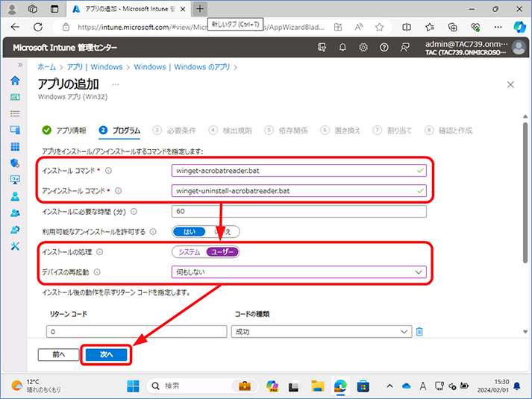Click 前へ button

[x=59, y=354]
